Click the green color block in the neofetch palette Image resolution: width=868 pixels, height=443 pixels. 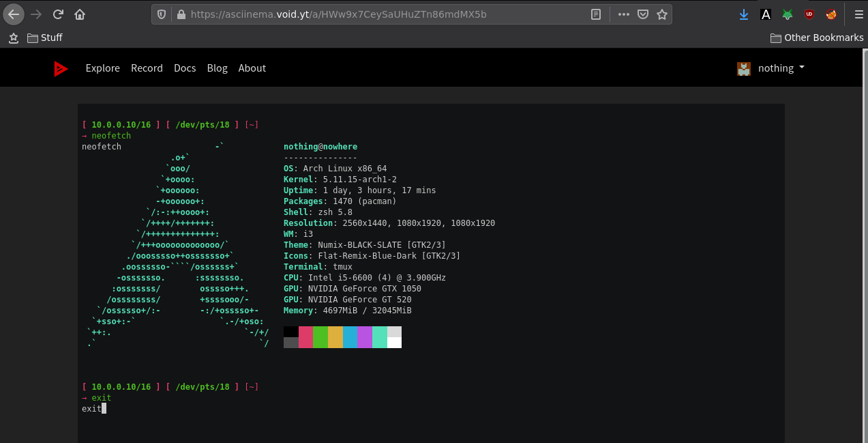(x=320, y=337)
